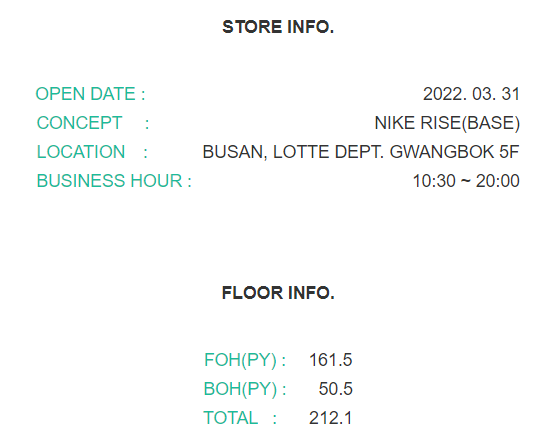
Task: Click BUSAN, LOTTE DEPT. GWANGBOK 5F text
Action: pos(361,152)
